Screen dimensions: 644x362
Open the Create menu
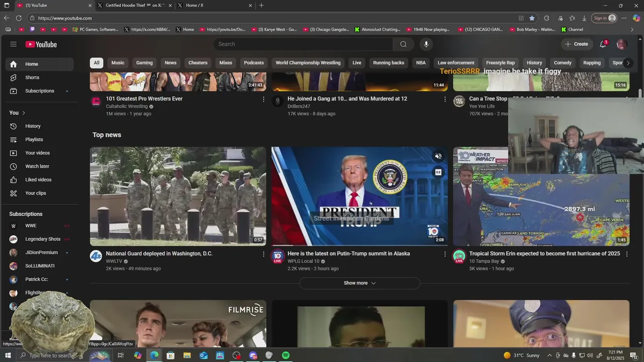click(576, 44)
